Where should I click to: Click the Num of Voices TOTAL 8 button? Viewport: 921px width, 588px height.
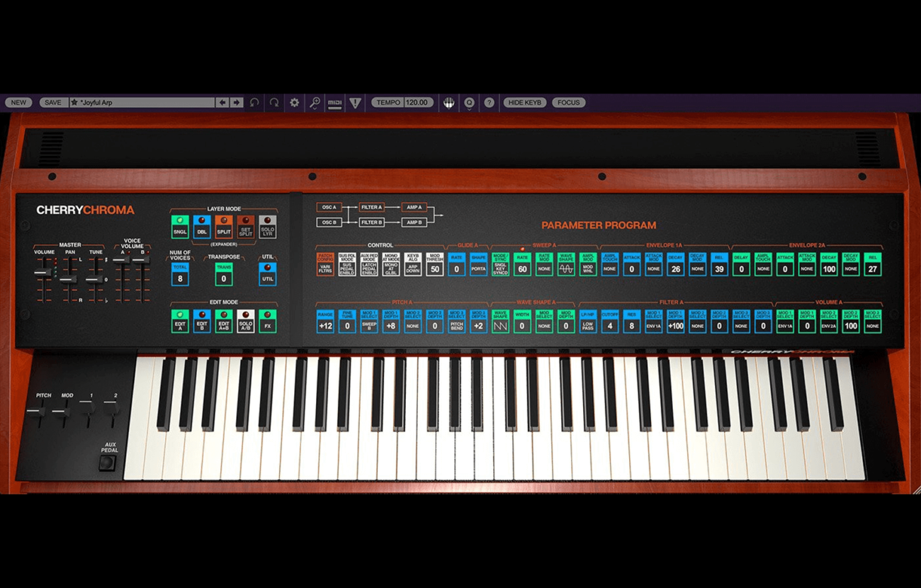[180, 274]
